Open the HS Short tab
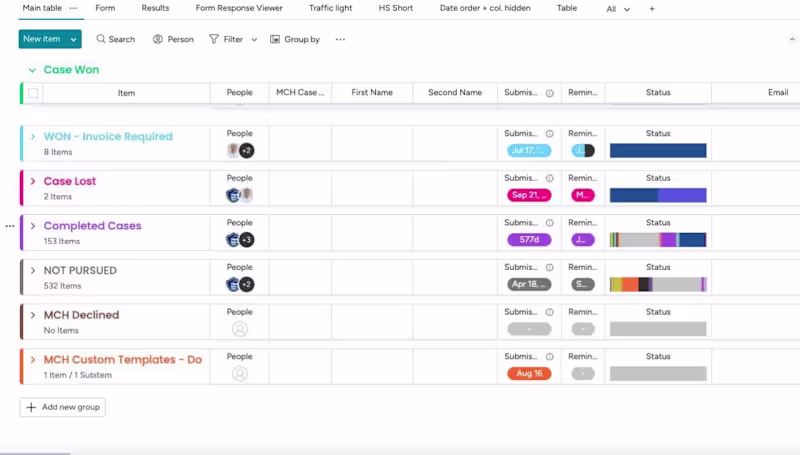Screen dimensions: 800x455 pos(395,8)
